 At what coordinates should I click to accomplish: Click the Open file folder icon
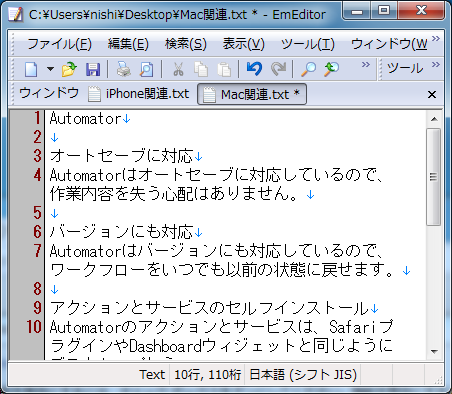pos(69,69)
